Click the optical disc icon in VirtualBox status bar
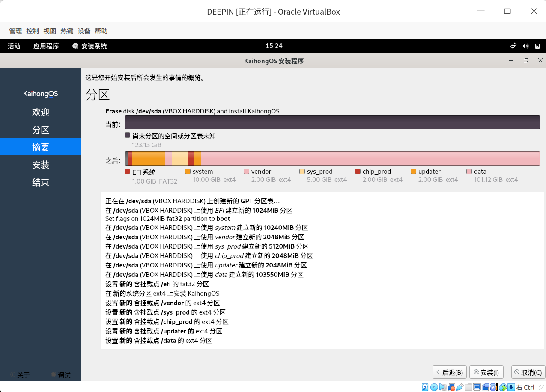This screenshot has height=392, width=546. click(434, 387)
